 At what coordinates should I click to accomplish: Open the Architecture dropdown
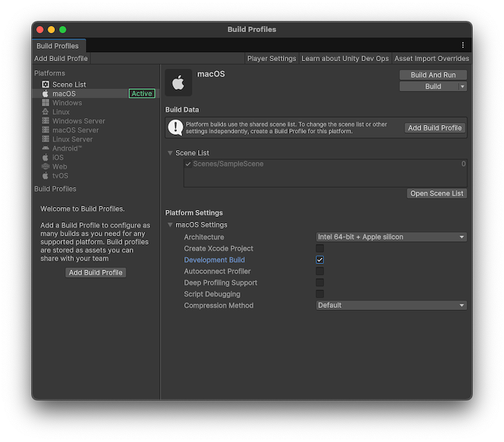click(391, 237)
